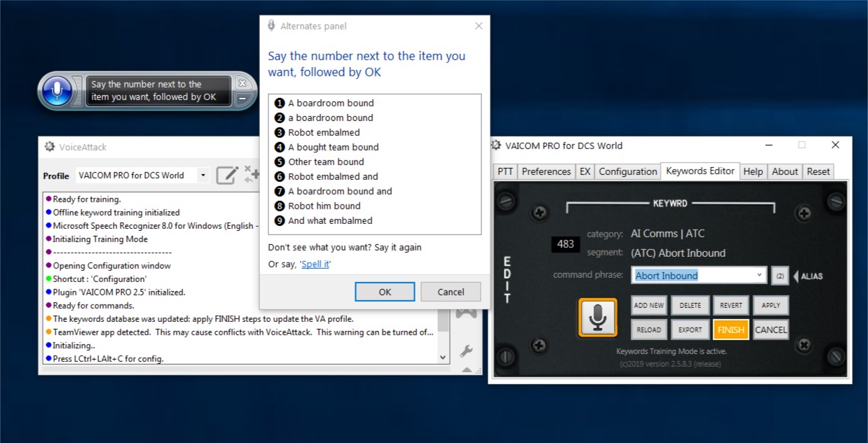The height and width of the screenshot is (443, 868).
Task: Click the blue Speech Recognition microphone button
Action: point(57,91)
